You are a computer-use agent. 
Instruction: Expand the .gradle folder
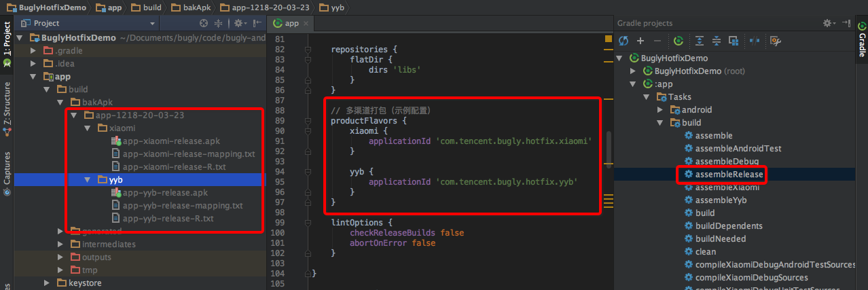click(x=34, y=51)
